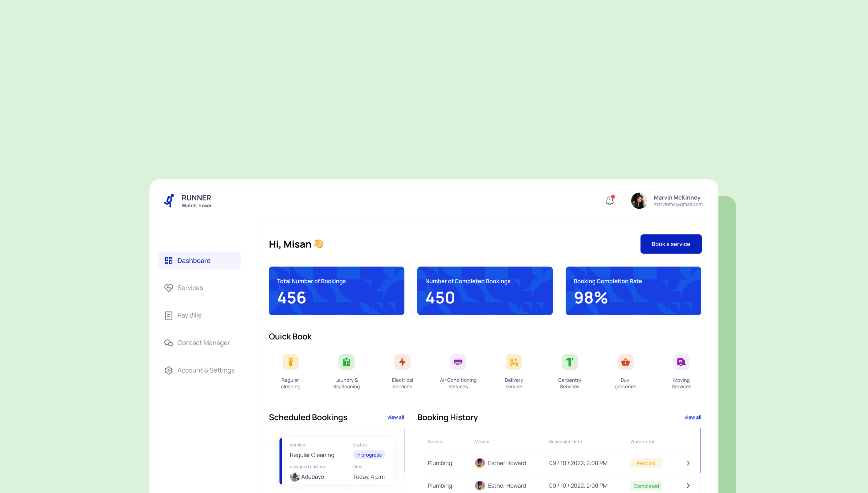
Task: Click the Book a service button
Action: click(x=670, y=244)
